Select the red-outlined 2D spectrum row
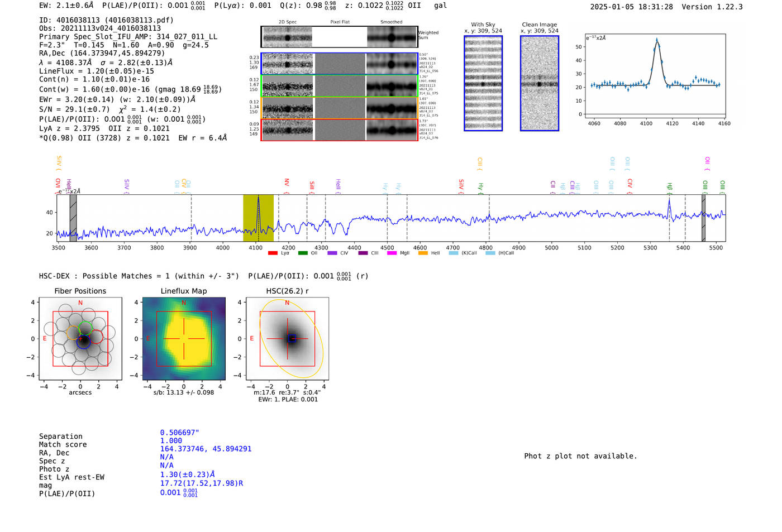This screenshot has height=532, width=782. (x=339, y=130)
